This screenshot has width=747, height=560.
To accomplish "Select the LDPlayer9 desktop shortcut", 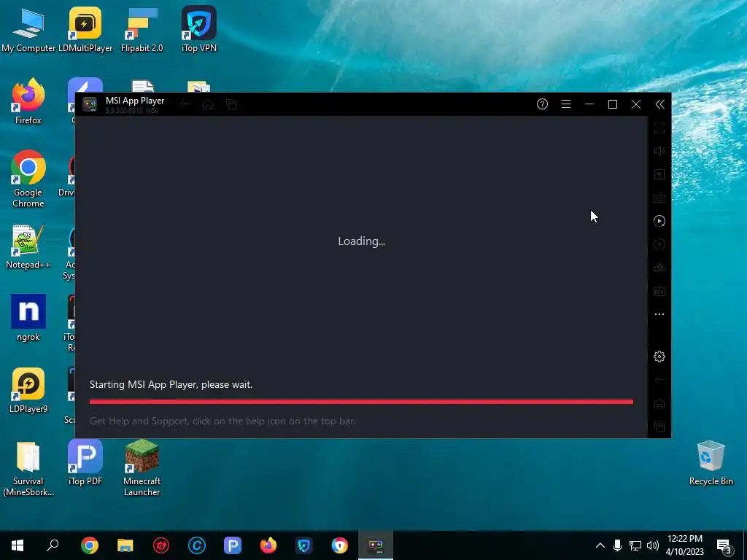I will (28, 391).
